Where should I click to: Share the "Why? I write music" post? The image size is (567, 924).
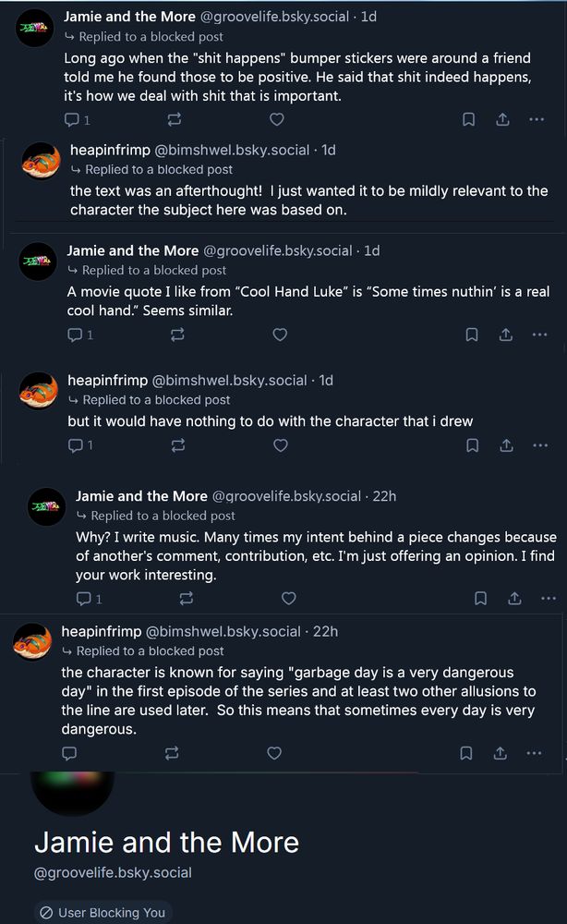tap(514, 599)
